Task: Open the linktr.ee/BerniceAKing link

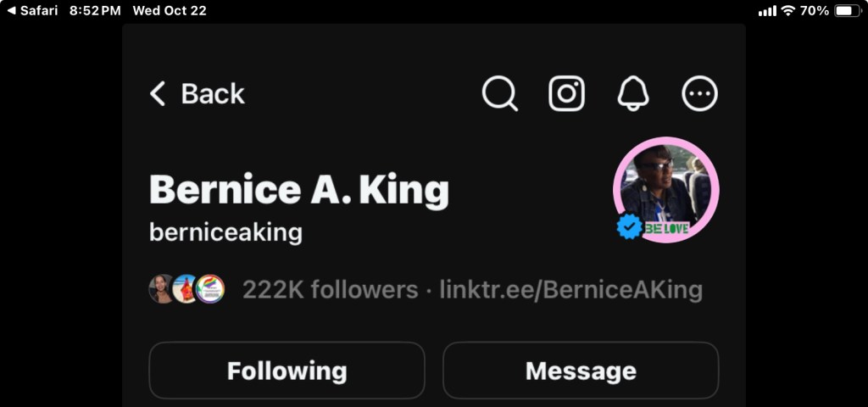Action: point(570,290)
